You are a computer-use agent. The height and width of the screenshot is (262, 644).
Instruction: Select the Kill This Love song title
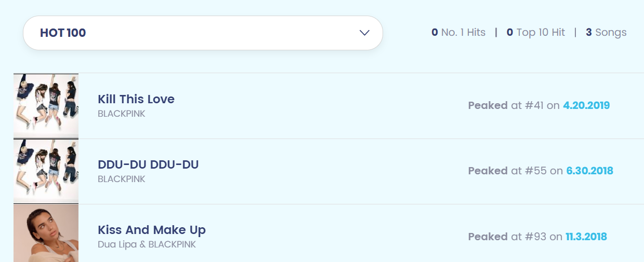(x=136, y=99)
